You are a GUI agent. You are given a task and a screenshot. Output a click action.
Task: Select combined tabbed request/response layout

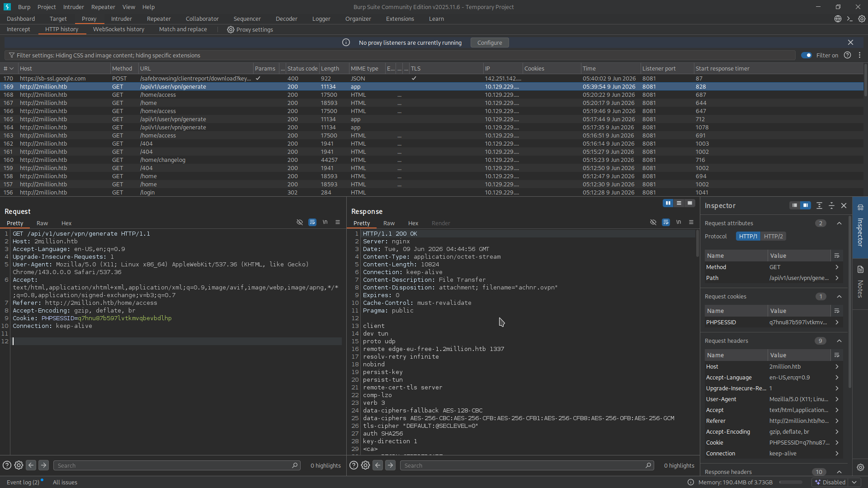(x=690, y=203)
